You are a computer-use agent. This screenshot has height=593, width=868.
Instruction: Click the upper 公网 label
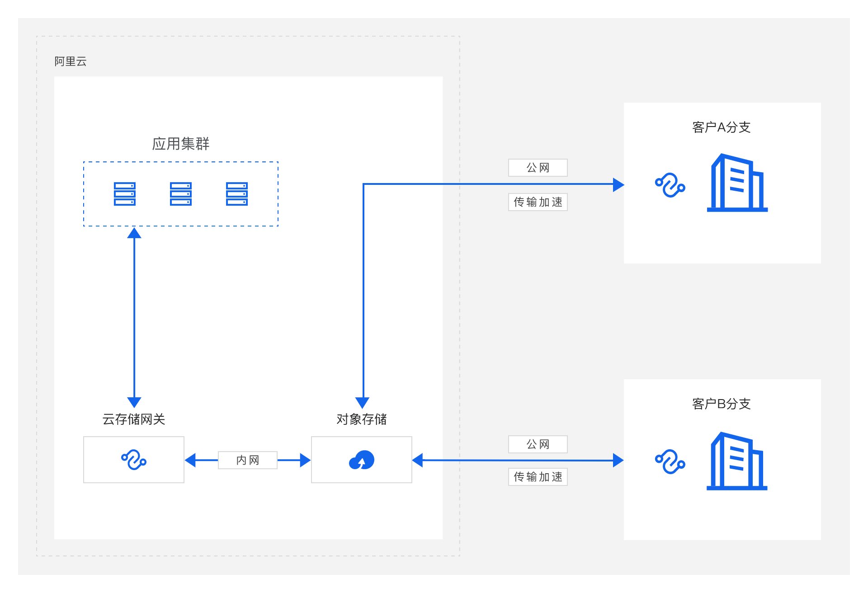coord(538,168)
